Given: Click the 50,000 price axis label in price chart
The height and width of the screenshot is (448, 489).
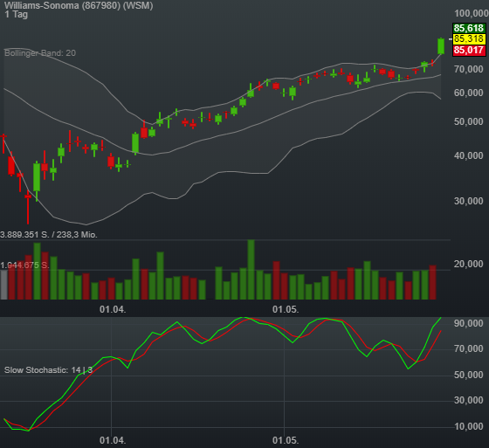Looking at the screenshot, I should pos(469,121).
